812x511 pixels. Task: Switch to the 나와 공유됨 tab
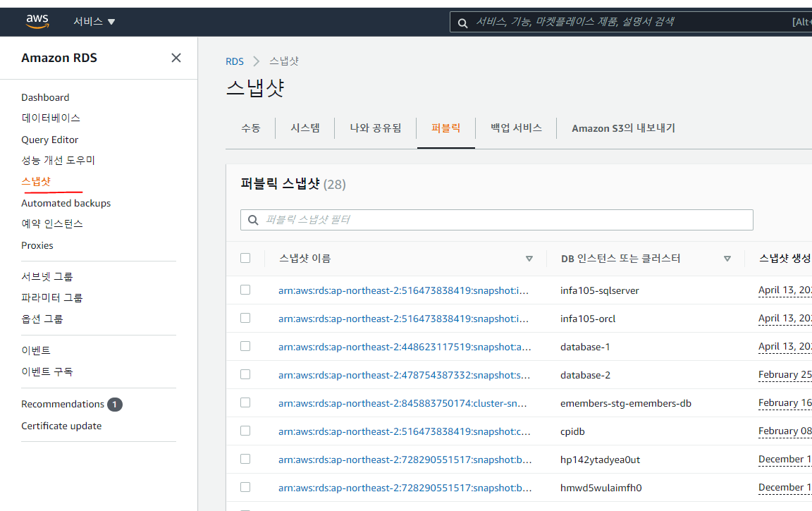click(x=376, y=128)
